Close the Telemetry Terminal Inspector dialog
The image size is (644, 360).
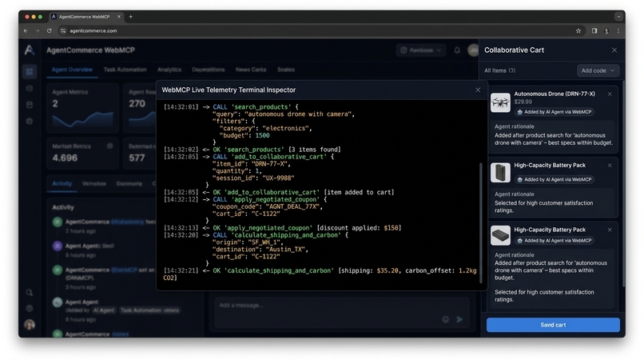478,90
